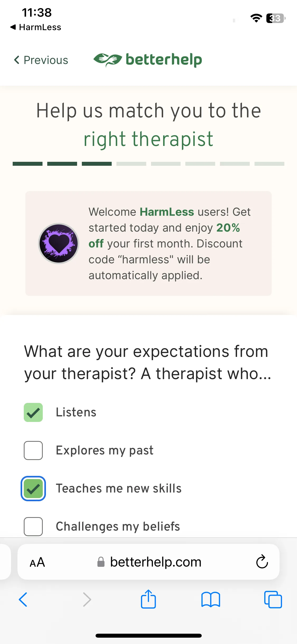The image size is (297, 644).
Task: Tap the HarmLess link in welcome banner
Action: [x=167, y=212]
